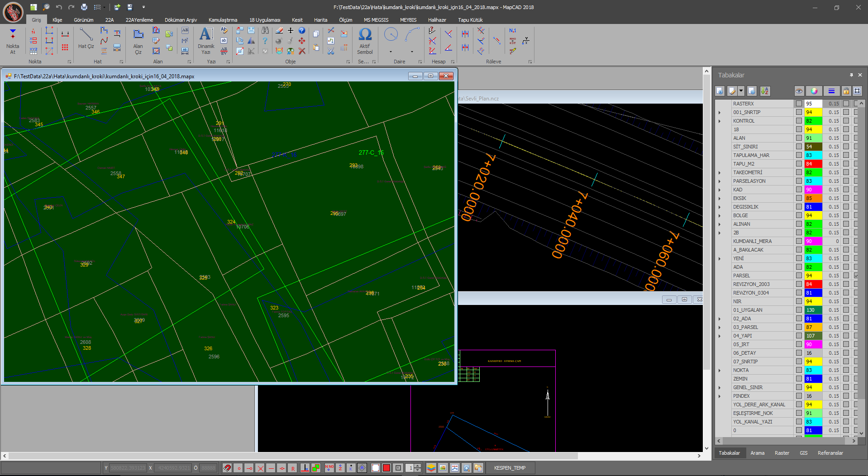
Task: Click the Aktif Sembol omega icon
Action: tap(365, 40)
